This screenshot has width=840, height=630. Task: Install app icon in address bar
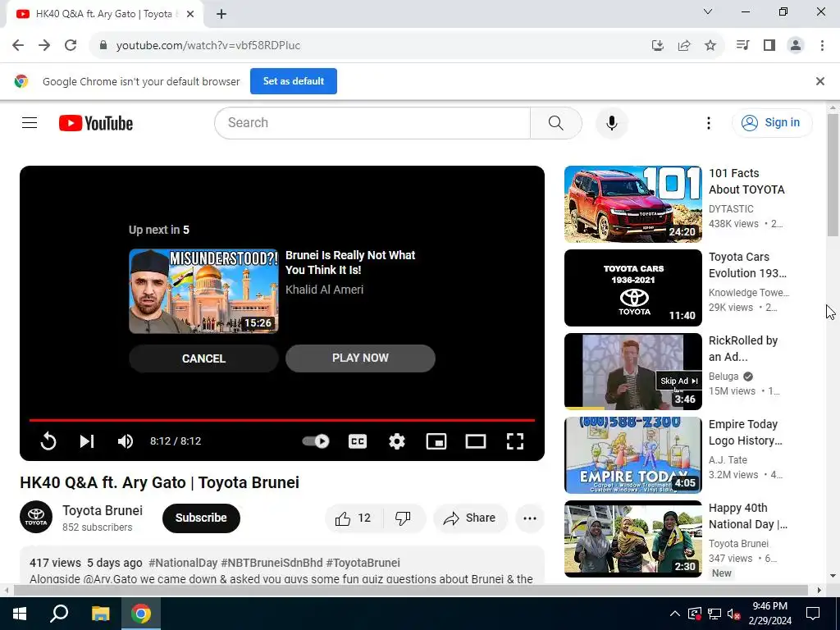[x=657, y=45]
